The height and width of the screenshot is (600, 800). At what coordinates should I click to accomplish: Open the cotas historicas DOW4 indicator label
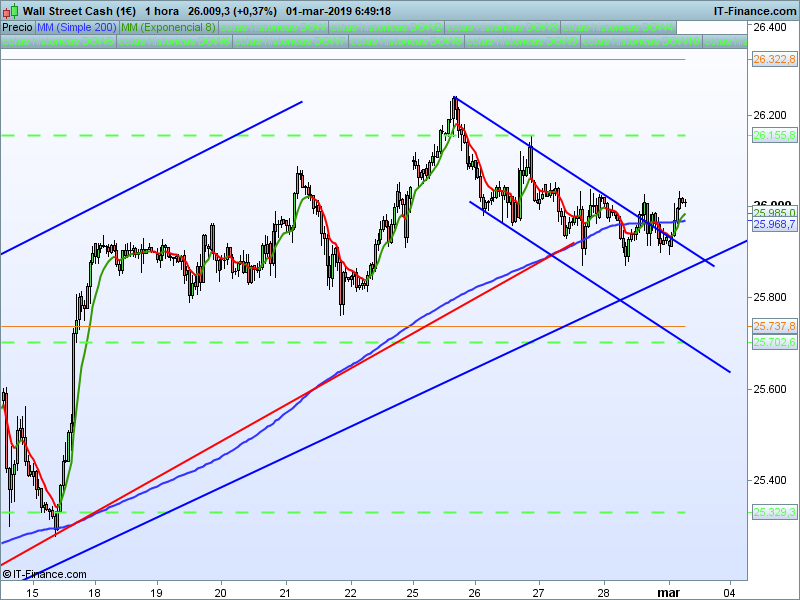pyautogui.click(x=618, y=27)
